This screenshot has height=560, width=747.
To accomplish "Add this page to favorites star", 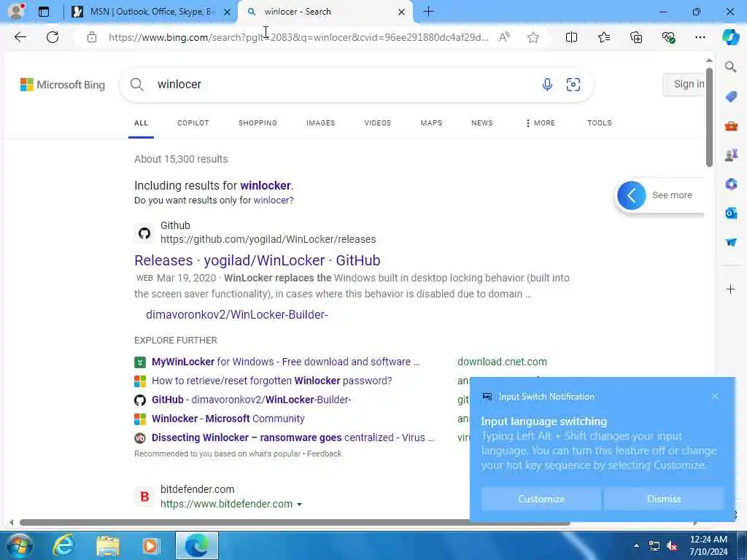I will (533, 37).
